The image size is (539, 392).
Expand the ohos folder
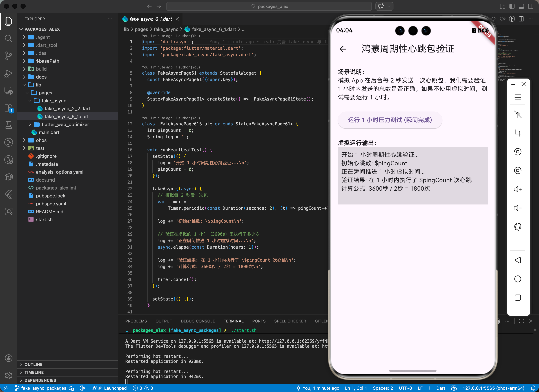41,140
